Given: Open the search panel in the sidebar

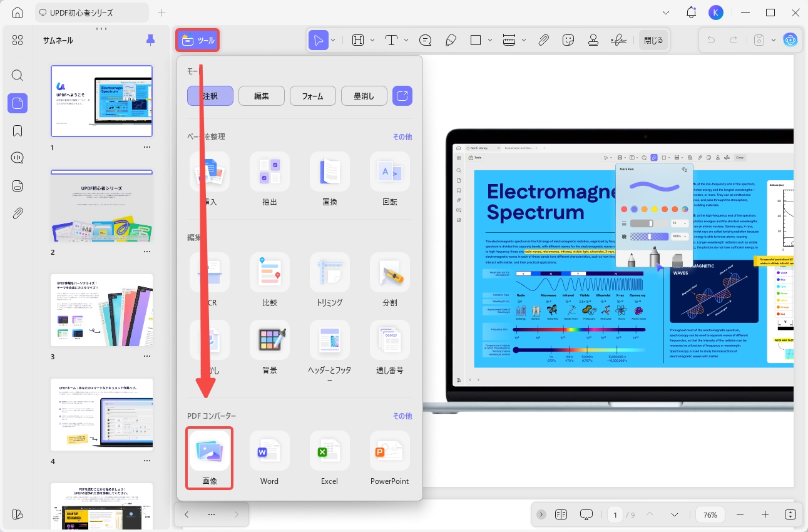Looking at the screenshot, I should 18,76.
